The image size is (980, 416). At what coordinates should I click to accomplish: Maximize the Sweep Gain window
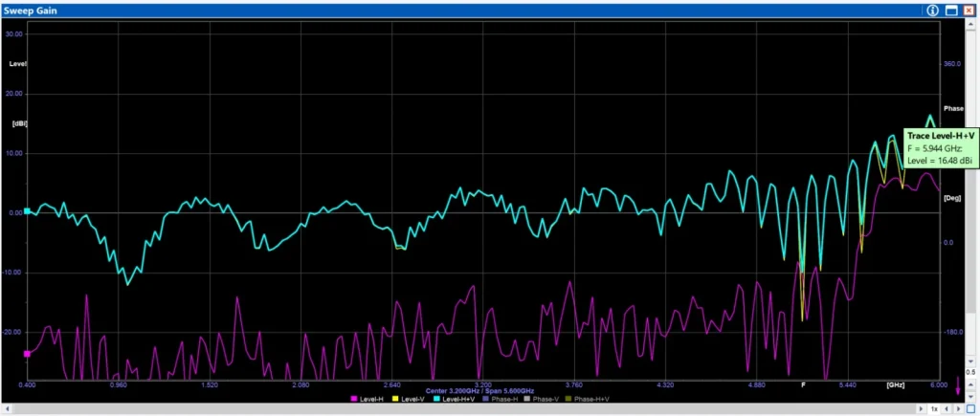click(x=952, y=11)
